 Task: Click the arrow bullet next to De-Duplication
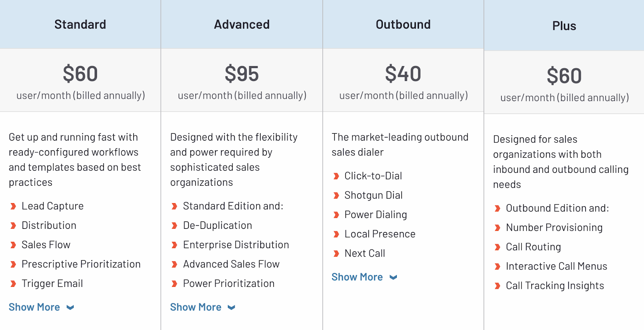coord(175,226)
